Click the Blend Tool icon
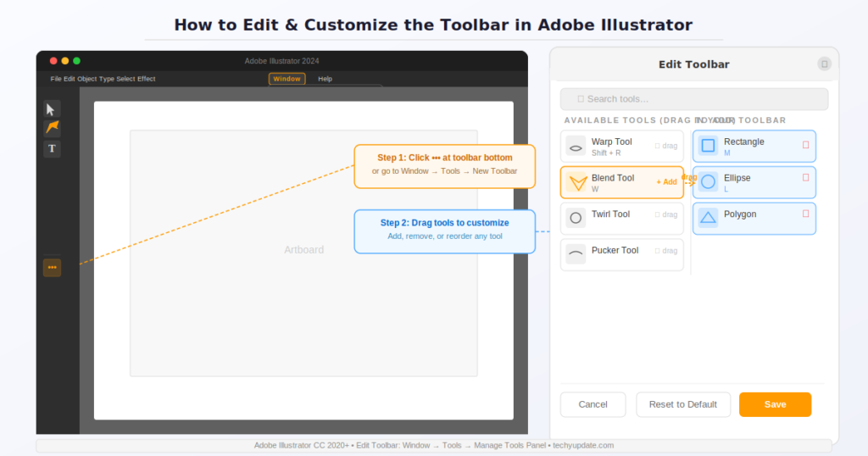Screen dimensions: 868x456 tap(576, 182)
